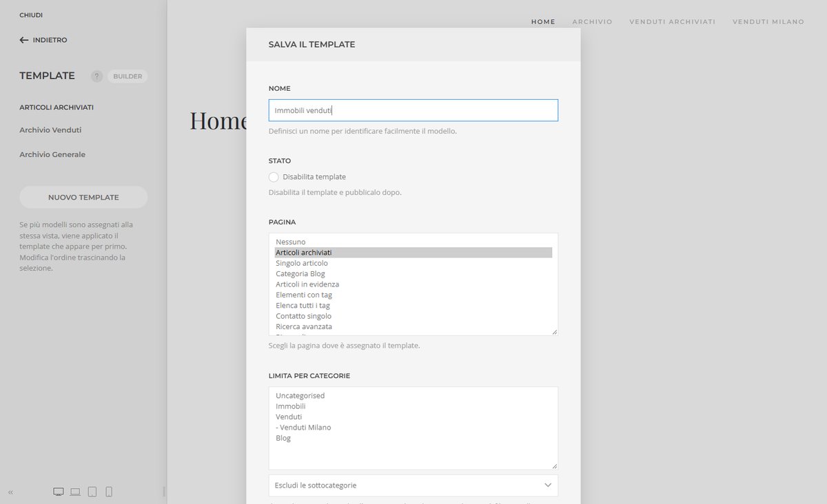827x504 pixels.
Task: Open VENDUTI MILANO navigation item
Action: click(x=768, y=22)
